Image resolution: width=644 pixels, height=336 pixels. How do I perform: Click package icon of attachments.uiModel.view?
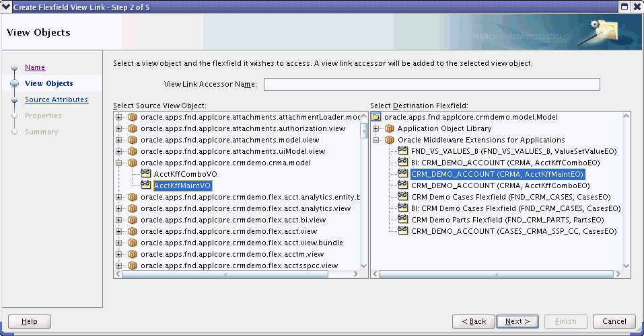click(132, 151)
